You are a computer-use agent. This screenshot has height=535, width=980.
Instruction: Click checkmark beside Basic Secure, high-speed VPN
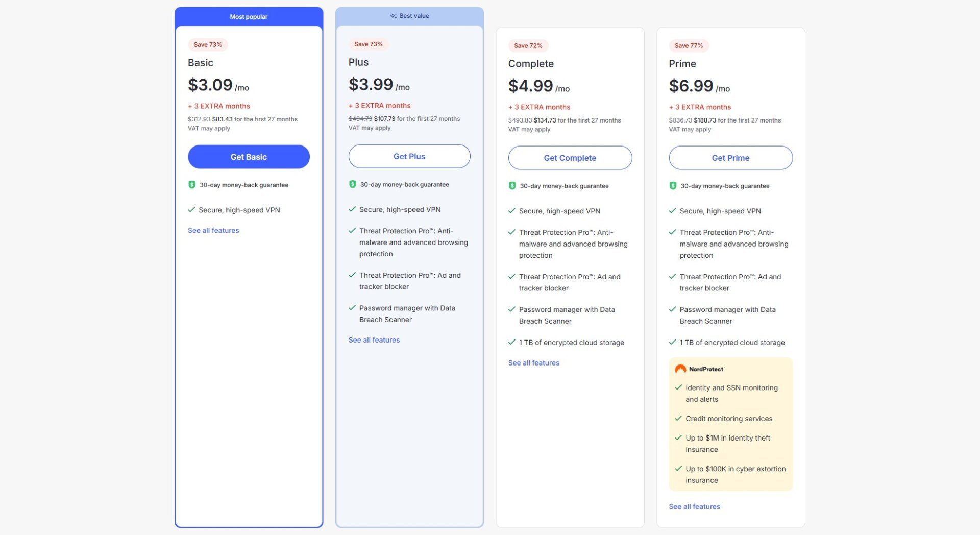tap(191, 210)
